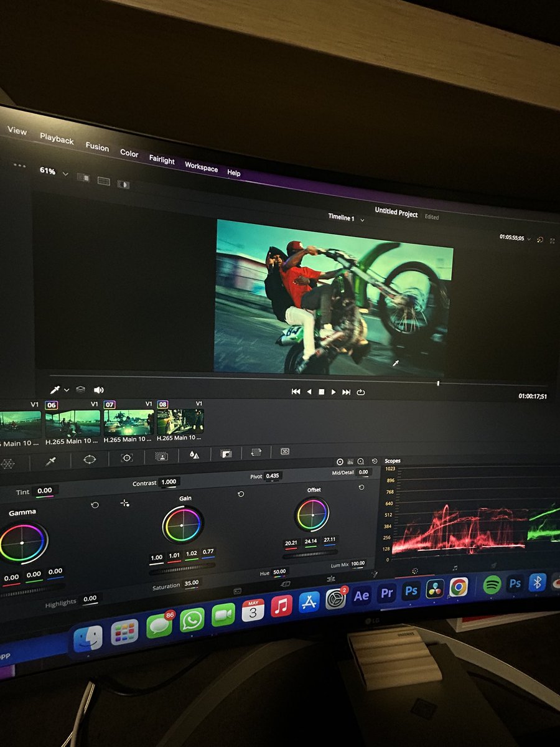The width and height of the screenshot is (560, 747).
Task: Open WhatsApp from the Dock
Action: [192, 620]
